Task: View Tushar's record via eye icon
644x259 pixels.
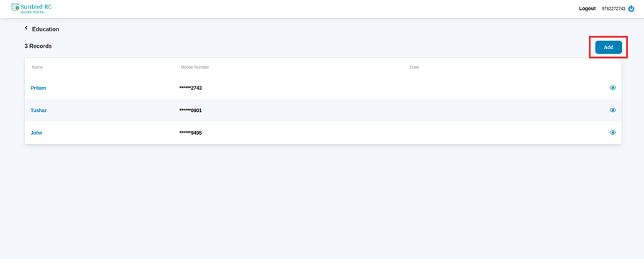Action: (613, 110)
